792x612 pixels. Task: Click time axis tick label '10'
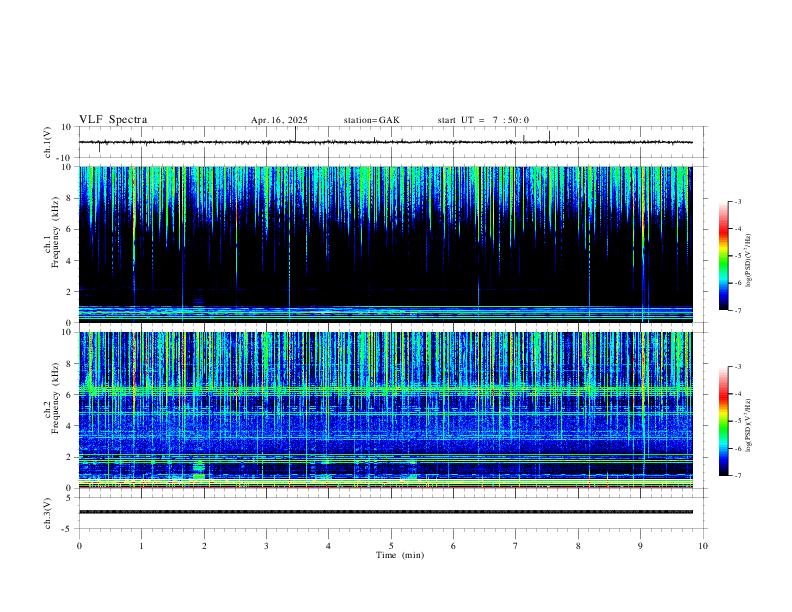pos(703,546)
